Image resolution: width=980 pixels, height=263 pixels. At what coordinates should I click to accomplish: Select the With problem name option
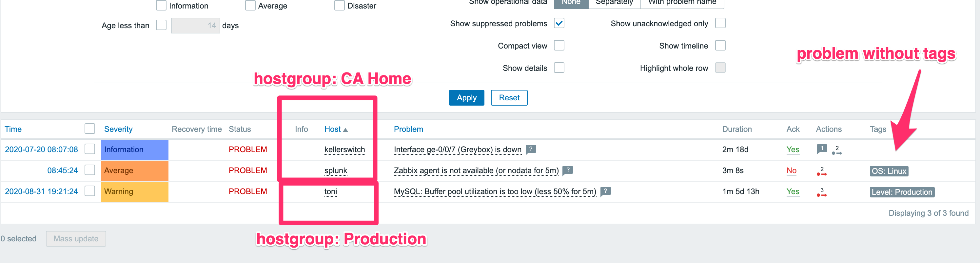click(682, 3)
